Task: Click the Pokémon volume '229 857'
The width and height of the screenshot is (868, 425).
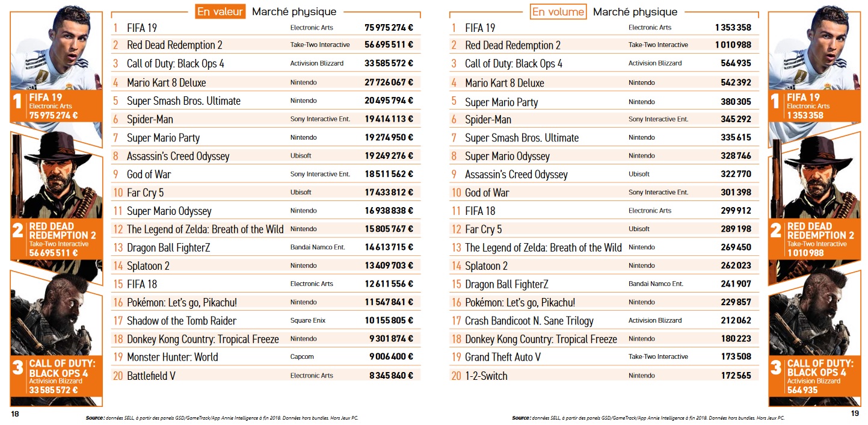Action: click(736, 302)
